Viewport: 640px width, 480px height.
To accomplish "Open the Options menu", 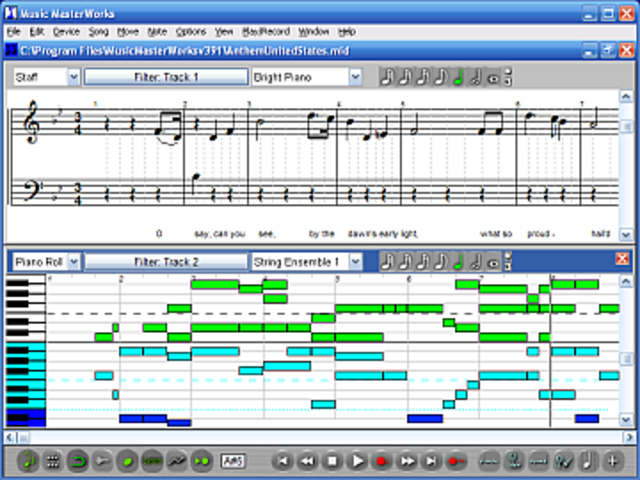I will [191, 32].
